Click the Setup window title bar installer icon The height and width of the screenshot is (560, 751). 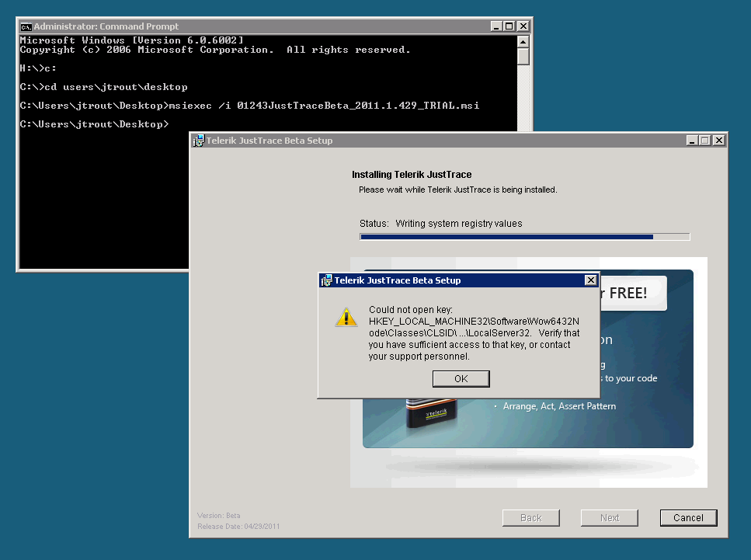coord(198,141)
